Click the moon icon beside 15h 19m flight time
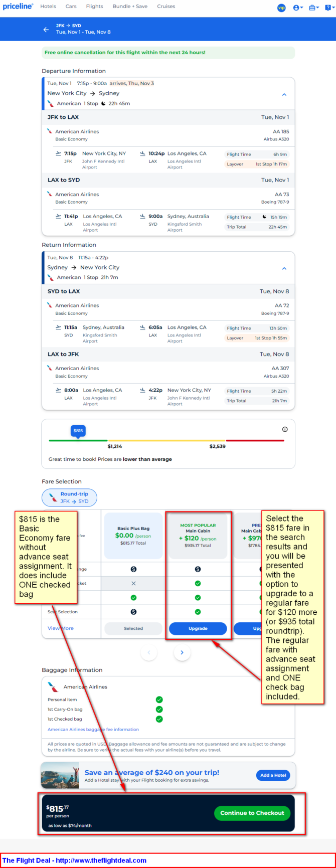This screenshot has height=868, width=336. coord(264,217)
